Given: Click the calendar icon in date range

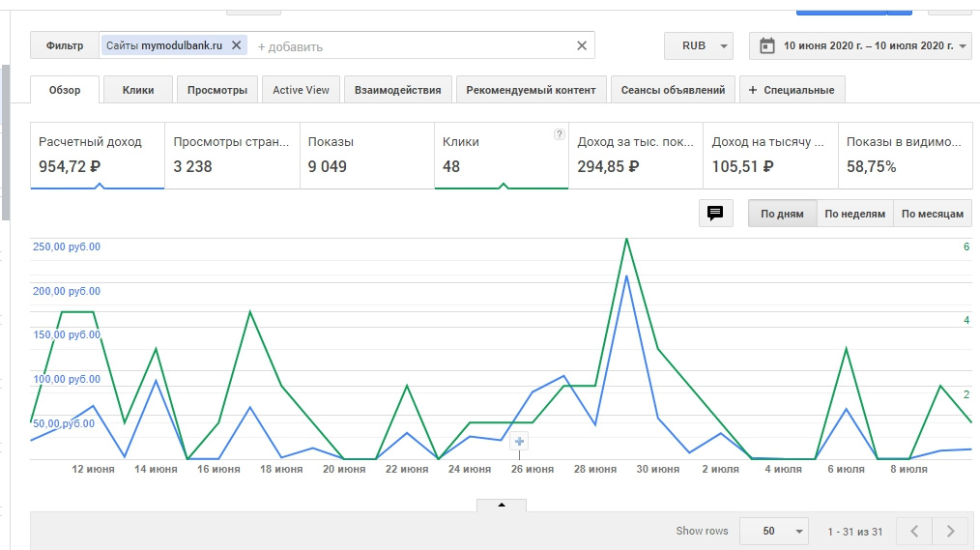Looking at the screenshot, I should (767, 45).
